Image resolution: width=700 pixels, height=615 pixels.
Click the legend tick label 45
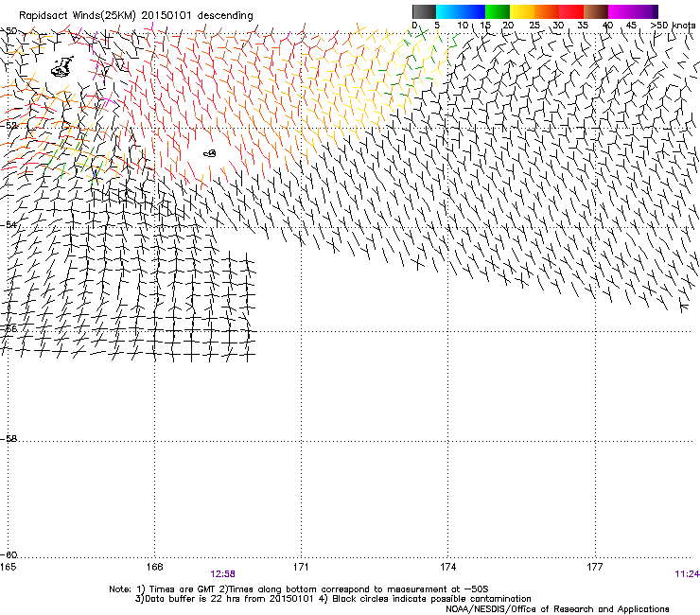[x=631, y=25]
